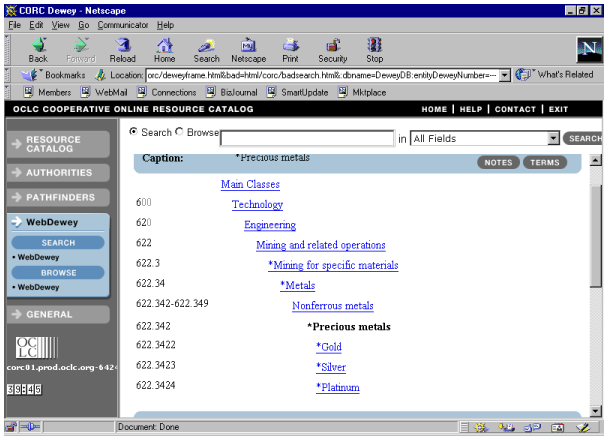The height and width of the screenshot is (443, 609).
Task: Open the *Gold link
Action: 329,347
